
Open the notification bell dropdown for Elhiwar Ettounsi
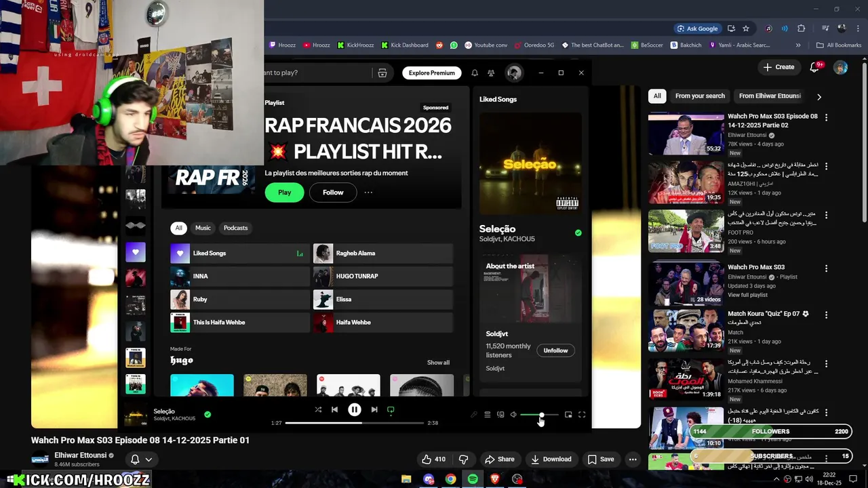(x=141, y=460)
